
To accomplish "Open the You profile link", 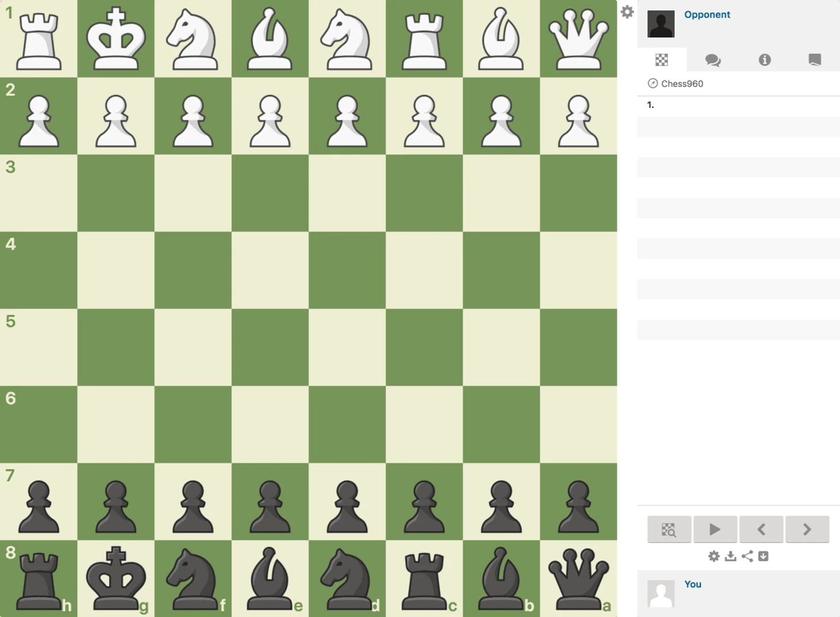I will [x=693, y=584].
